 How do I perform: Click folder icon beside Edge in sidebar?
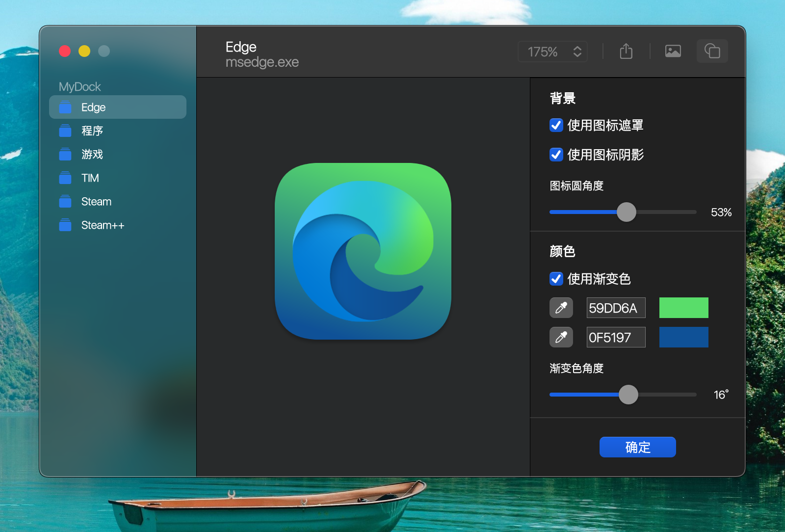coord(65,107)
